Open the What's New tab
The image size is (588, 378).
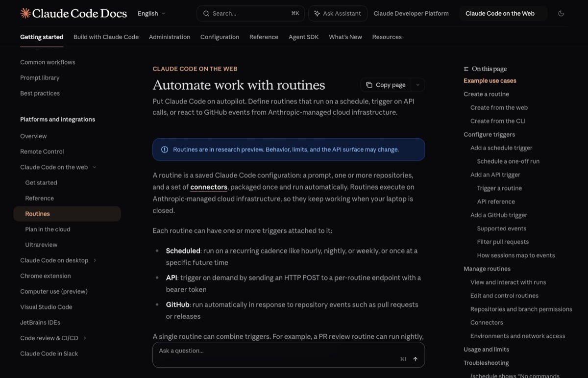pyautogui.click(x=345, y=37)
